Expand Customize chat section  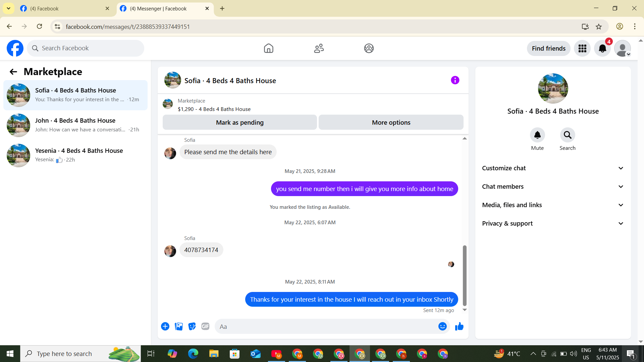553,168
